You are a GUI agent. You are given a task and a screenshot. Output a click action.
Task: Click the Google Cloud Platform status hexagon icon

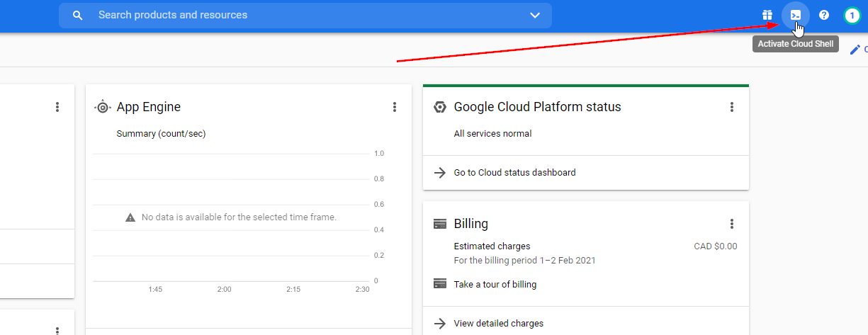pyautogui.click(x=440, y=107)
